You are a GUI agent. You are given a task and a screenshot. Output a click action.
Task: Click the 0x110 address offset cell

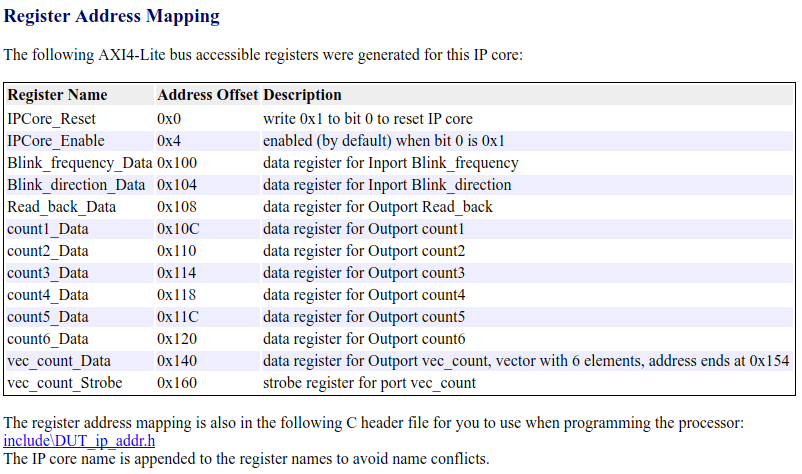[x=177, y=251]
